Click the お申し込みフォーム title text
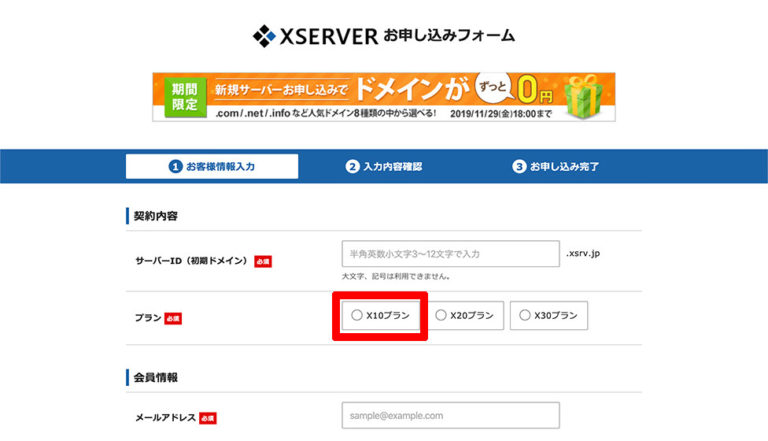 click(449, 36)
